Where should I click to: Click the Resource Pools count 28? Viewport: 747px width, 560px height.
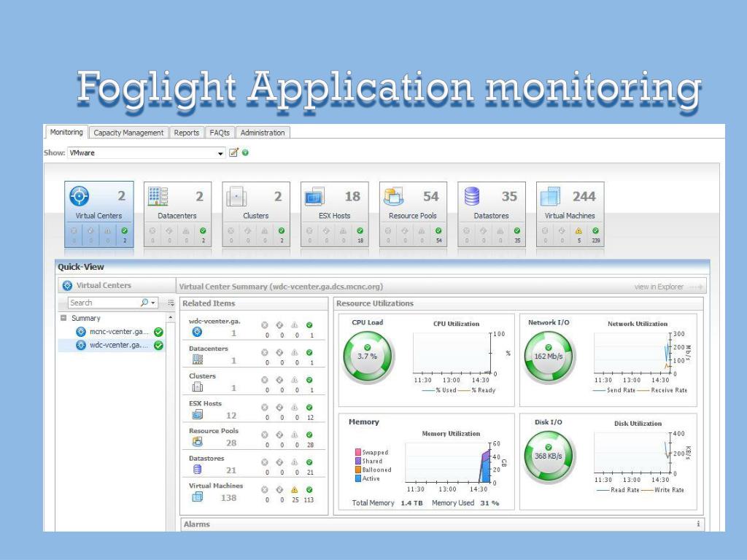pos(231,443)
